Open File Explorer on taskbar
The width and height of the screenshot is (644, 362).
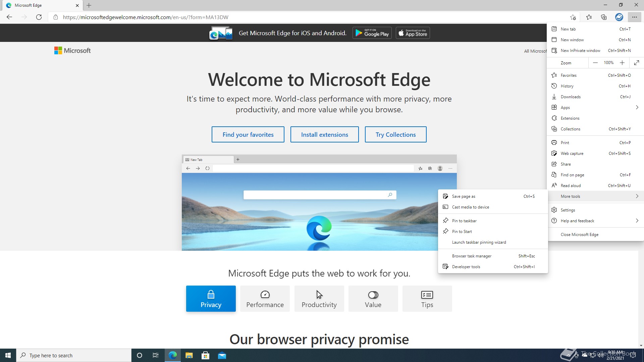189,355
